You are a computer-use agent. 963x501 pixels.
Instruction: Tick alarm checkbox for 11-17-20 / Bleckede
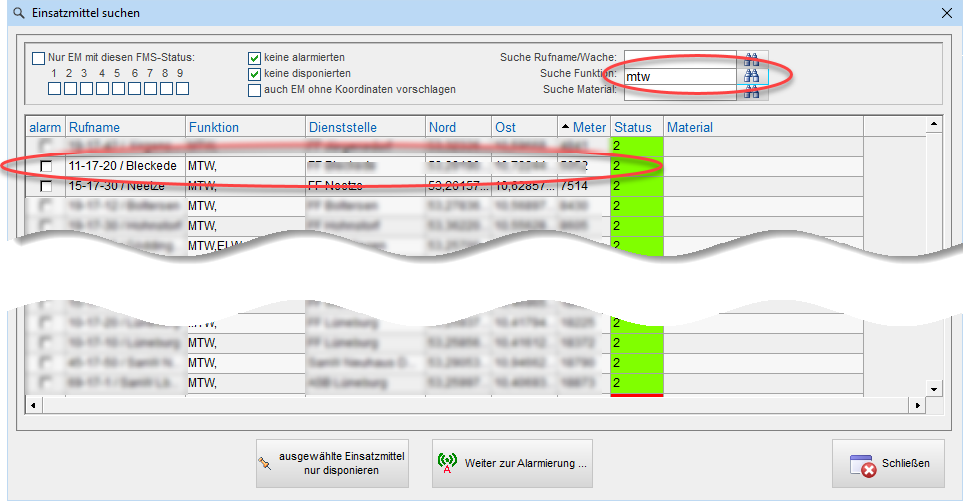click(x=46, y=166)
